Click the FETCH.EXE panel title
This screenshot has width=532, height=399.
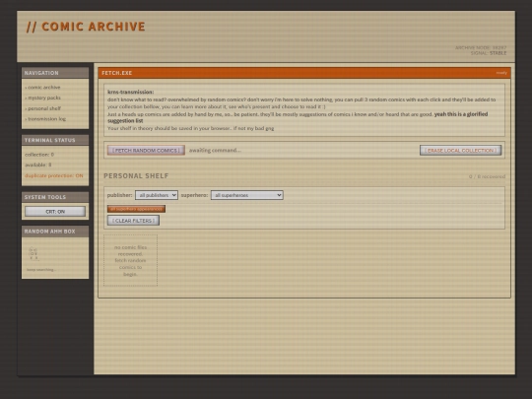click(116, 73)
